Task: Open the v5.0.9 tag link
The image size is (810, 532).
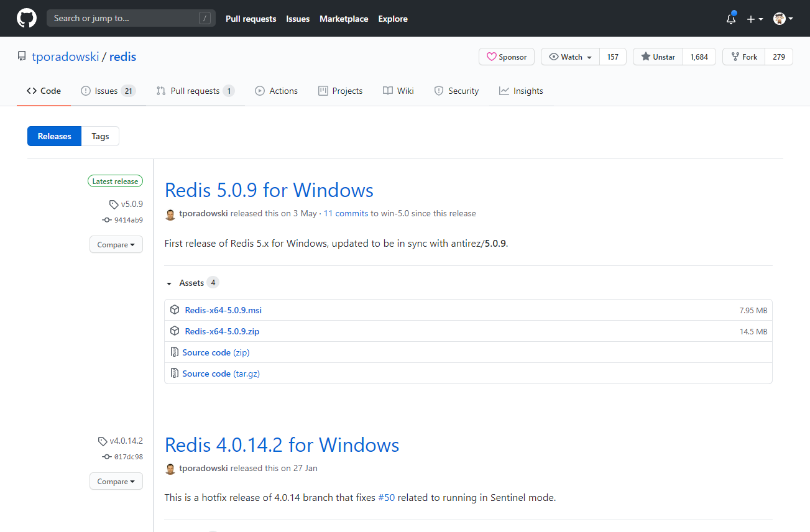Action: tap(126, 204)
